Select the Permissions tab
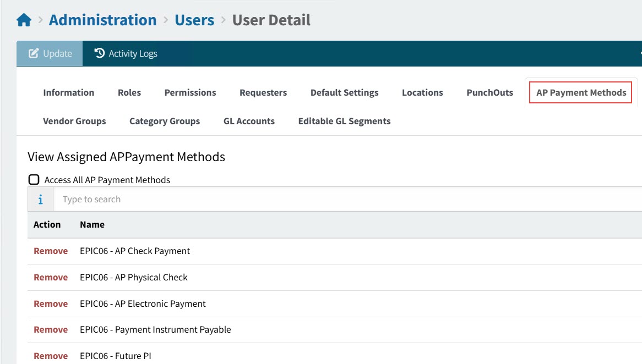This screenshot has width=642, height=364. click(190, 92)
